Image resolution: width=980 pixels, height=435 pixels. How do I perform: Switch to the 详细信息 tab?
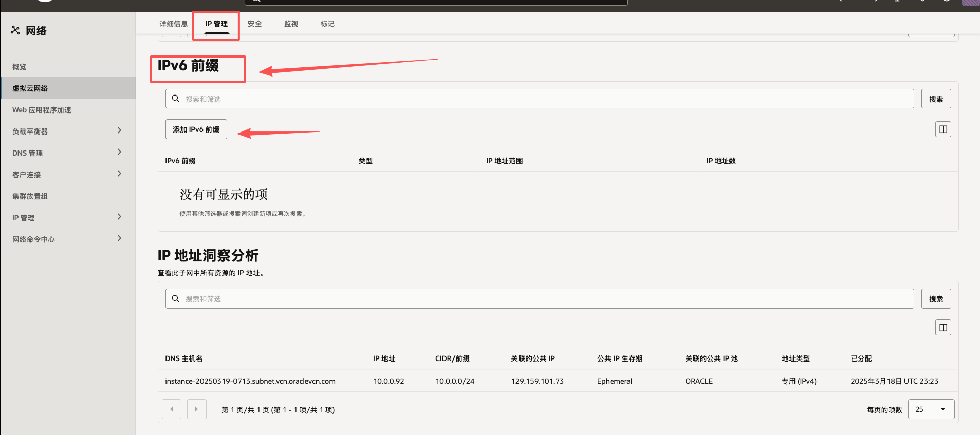tap(173, 24)
